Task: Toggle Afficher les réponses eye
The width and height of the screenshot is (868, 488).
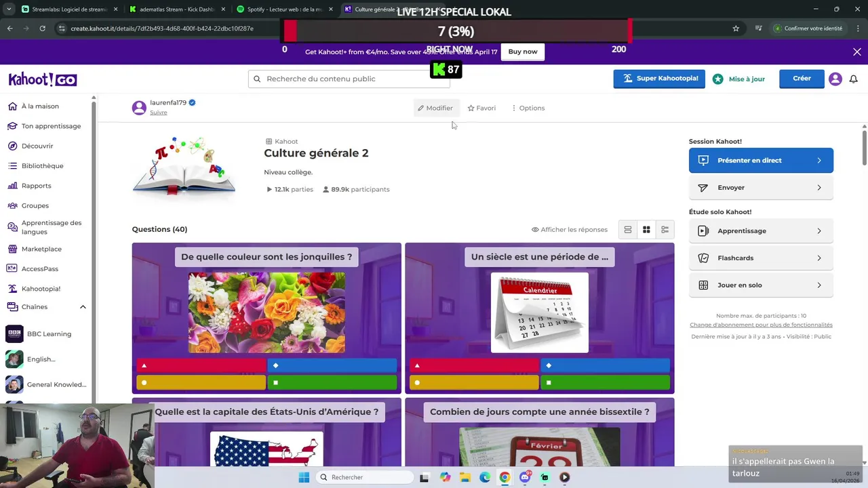Action: click(570, 230)
